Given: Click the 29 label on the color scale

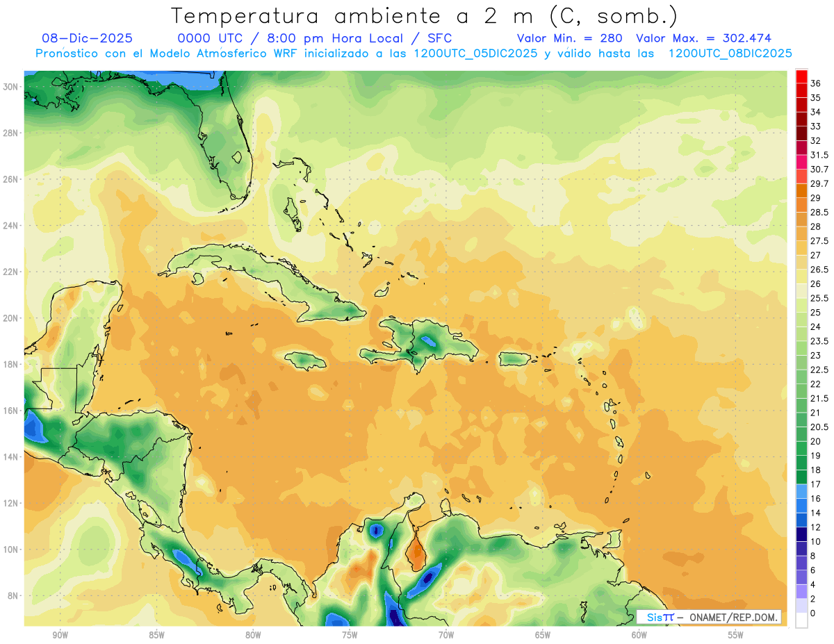Looking at the screenshot, I should pyautogui.click(x=815, y=198).
